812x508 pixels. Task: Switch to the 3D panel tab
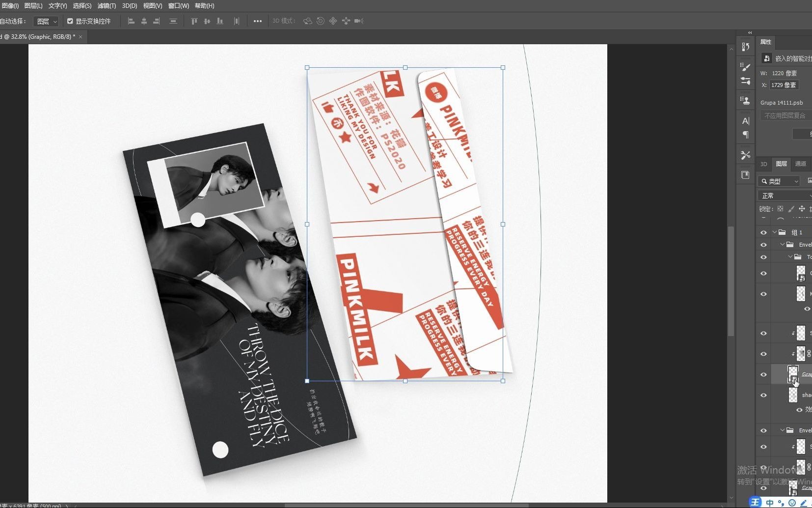pyautogui.click(x=763, y=164)
